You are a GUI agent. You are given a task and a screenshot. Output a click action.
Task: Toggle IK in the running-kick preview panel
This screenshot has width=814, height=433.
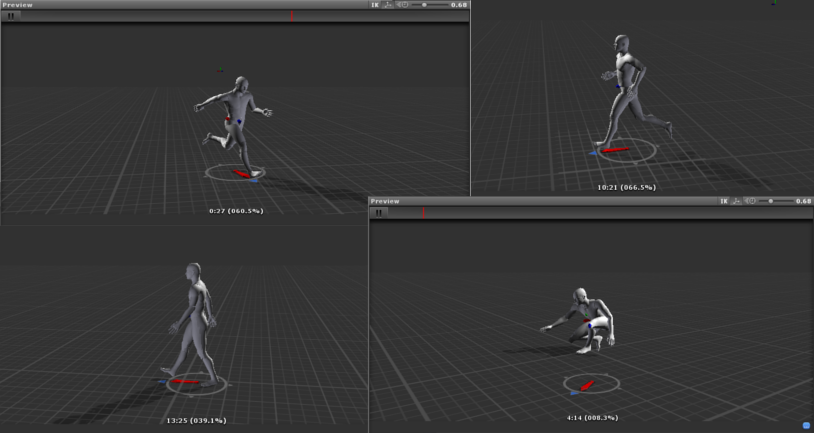point(375,5)
